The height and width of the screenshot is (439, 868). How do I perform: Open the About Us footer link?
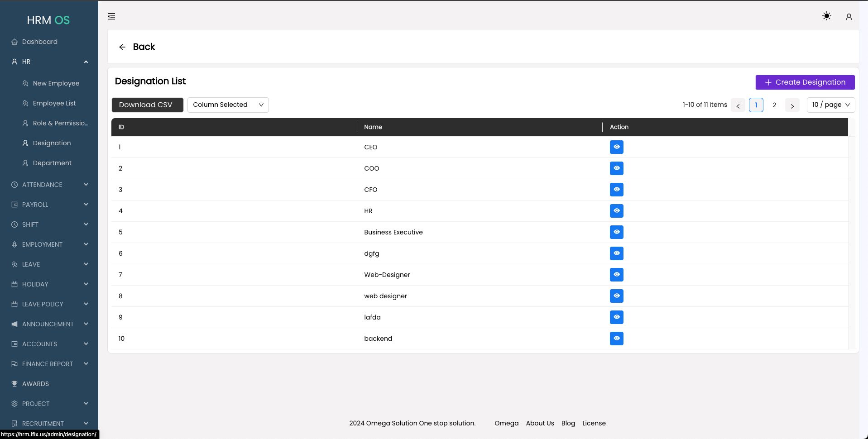coord(540,423)
